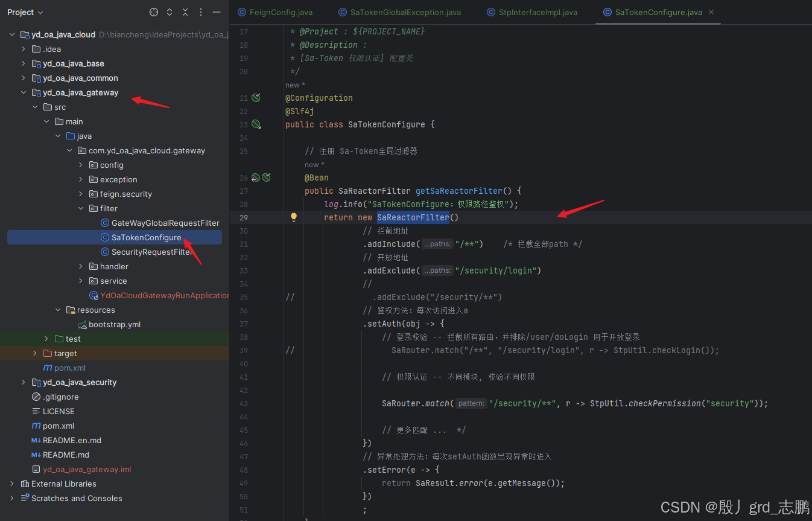Expand External Libraries node
The width and height of the screenshot is (812, 521).
click(12, 484)
